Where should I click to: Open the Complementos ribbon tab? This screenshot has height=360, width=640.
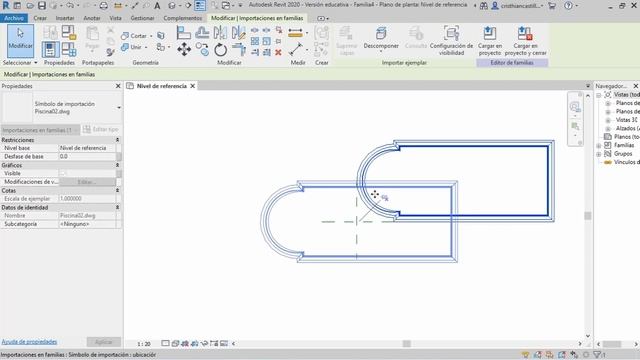pyautogui.click(x=182, y=18)
